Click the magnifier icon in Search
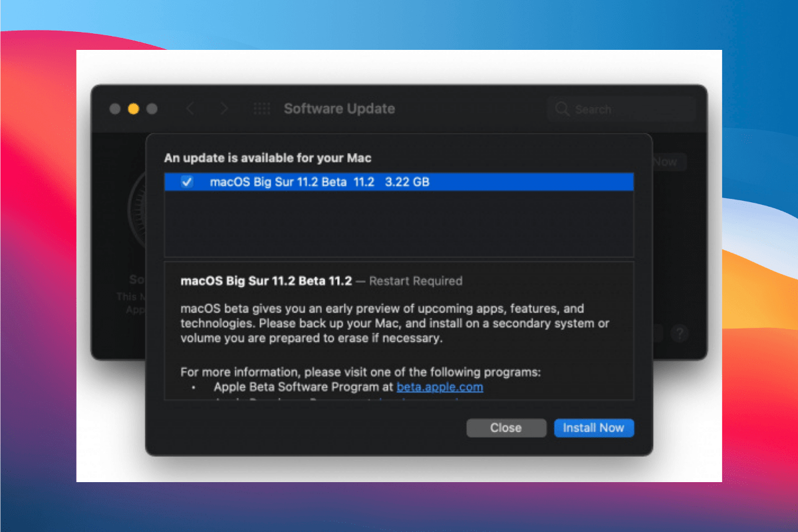The height and width of the screenshot is (532, 798). tap(562, 109)
